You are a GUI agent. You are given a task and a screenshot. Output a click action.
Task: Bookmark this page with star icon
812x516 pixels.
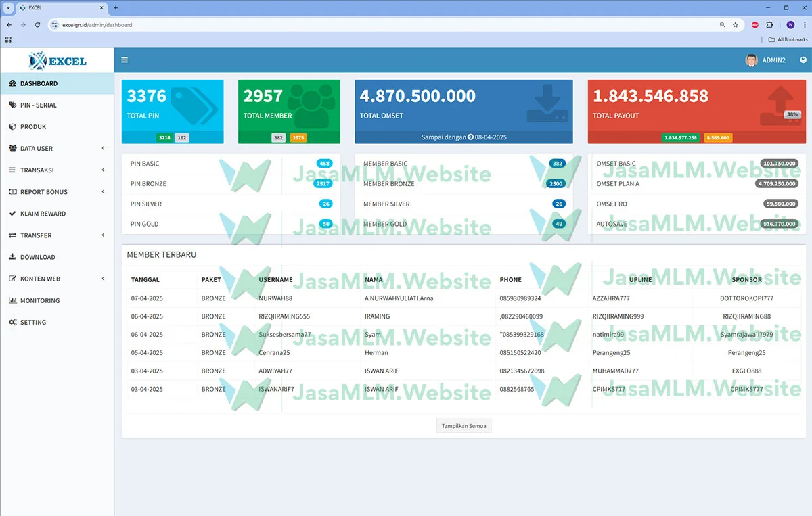(735, 25)
